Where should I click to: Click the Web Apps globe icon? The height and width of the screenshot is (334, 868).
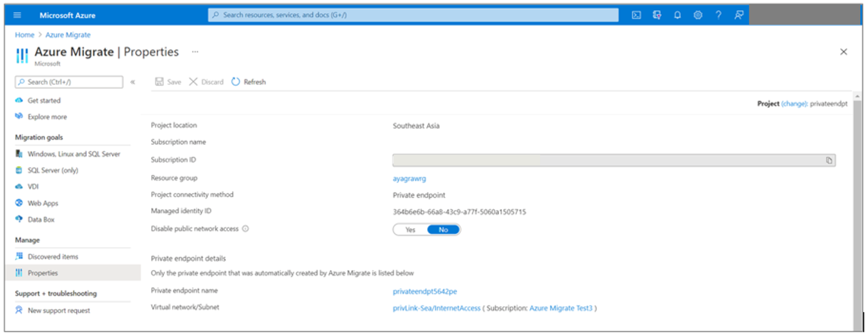tap(19, 203)
